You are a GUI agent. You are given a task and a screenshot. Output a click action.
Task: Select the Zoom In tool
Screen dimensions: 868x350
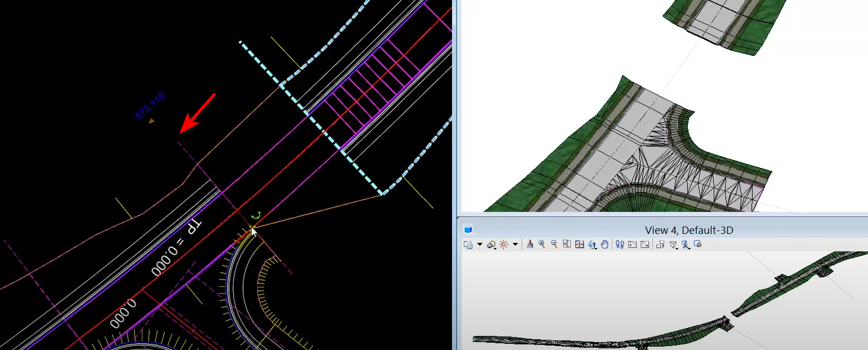(x=542, y=245)
